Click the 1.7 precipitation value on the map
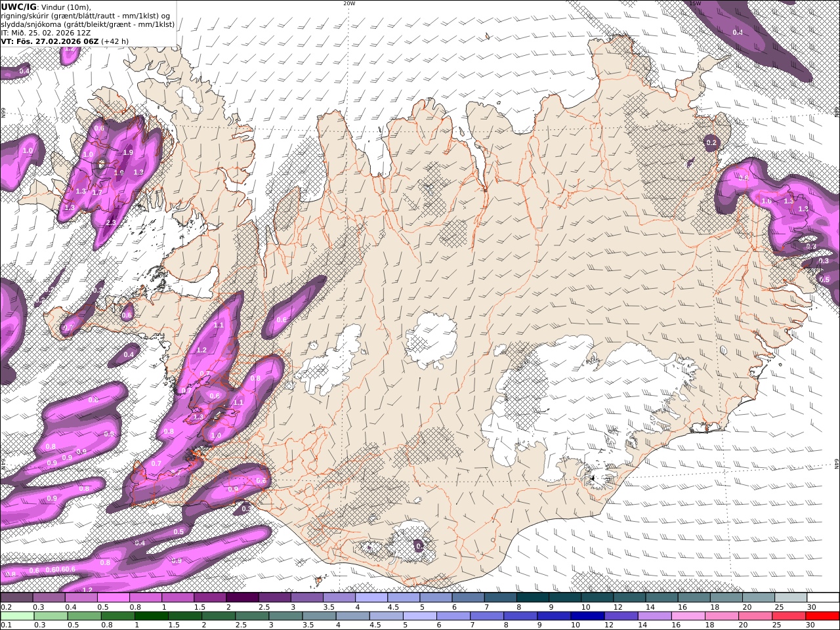Screen dimensions: 840x630 97,193
